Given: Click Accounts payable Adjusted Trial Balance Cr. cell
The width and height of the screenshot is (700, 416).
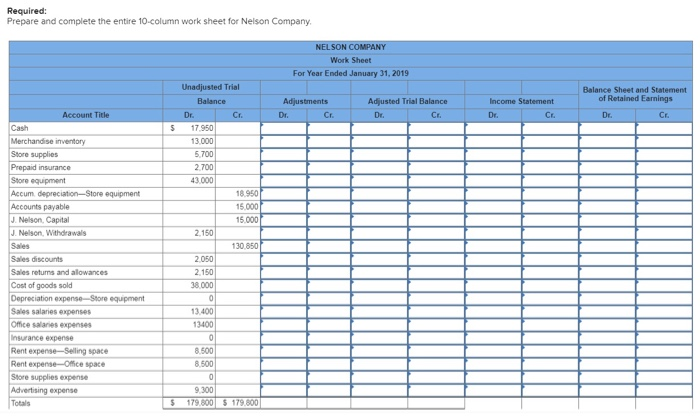Looking at the screenshot, I should click(436, 207).
